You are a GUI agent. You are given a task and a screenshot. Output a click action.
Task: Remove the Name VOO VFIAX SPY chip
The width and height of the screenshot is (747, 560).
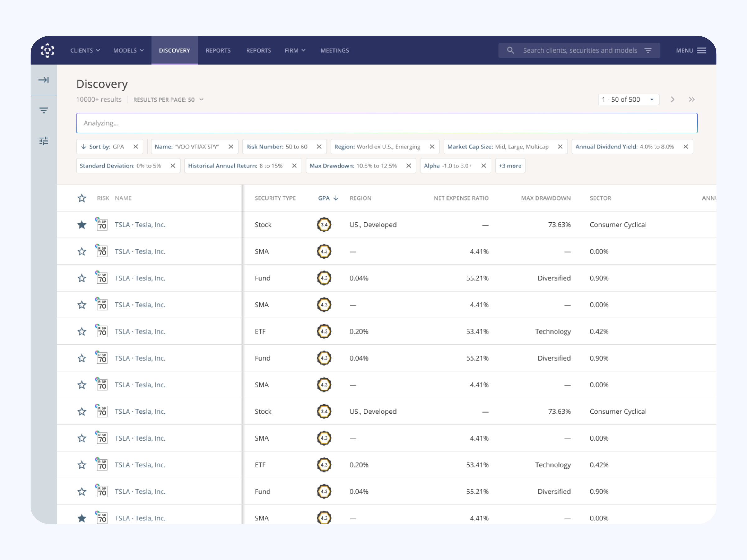[231, 147]
